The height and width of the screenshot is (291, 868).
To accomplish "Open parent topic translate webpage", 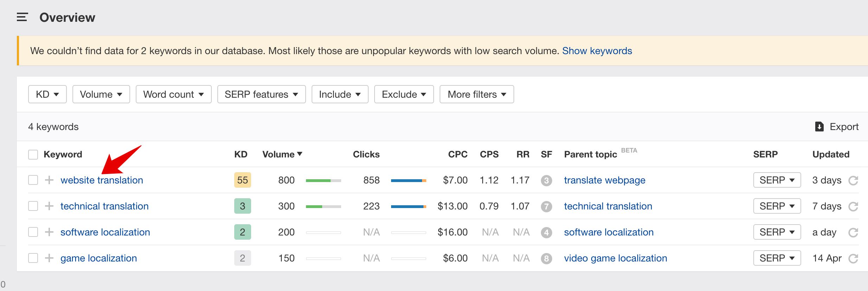I will 605,180.
